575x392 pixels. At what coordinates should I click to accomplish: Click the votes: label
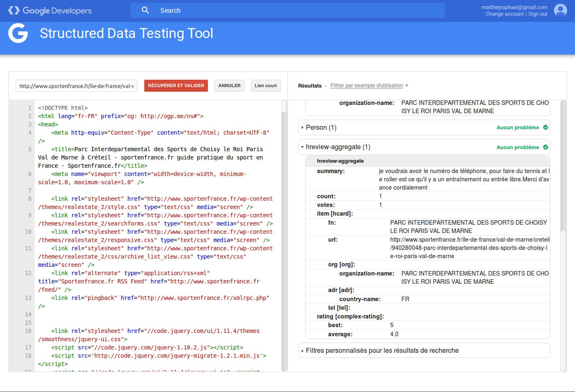pyautogui.click(x=326, y=205)
